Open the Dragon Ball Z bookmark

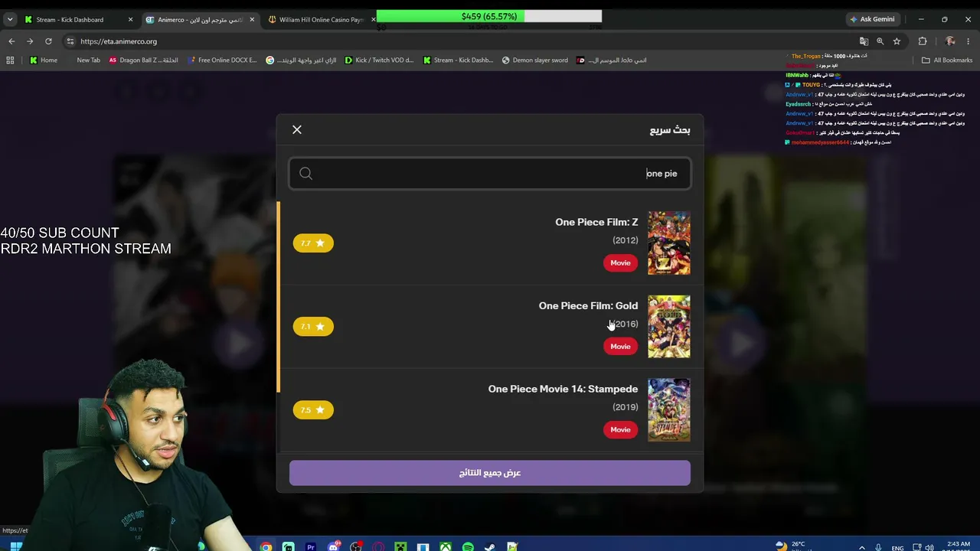(143, 60)
